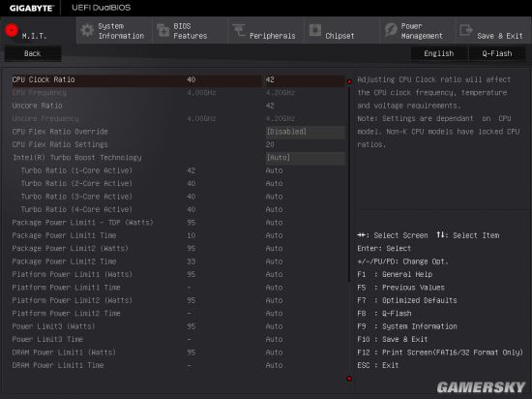Click the Peripherals tab icon
The width and height of the screenshot is (532, 399).
239,30
